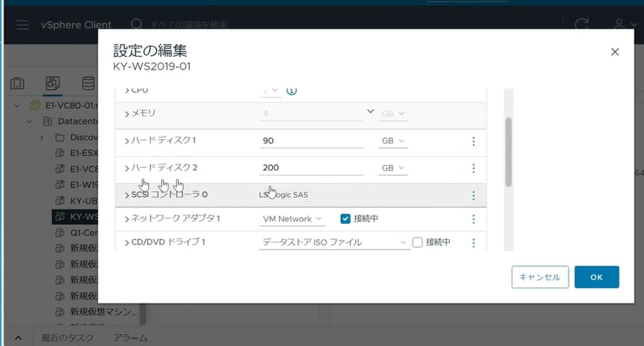The image size is (644, 346).
Task: Expand the ハード ディスク 1 row
Action: tap(126, 141)
